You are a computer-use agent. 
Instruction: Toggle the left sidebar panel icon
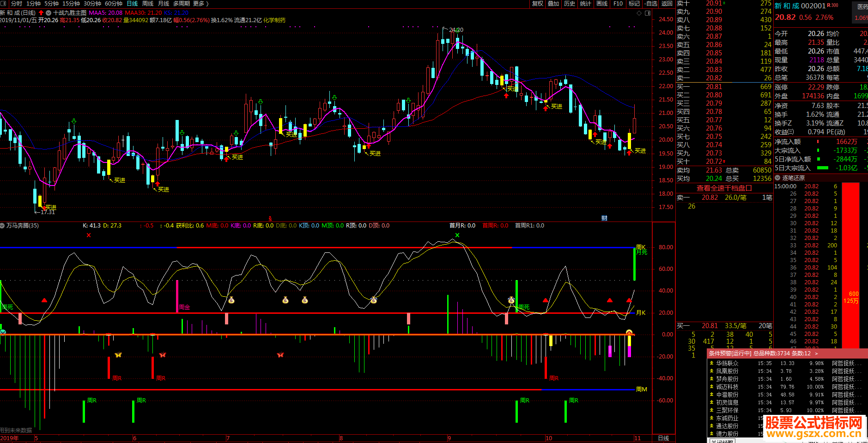(x=4, y=4)
